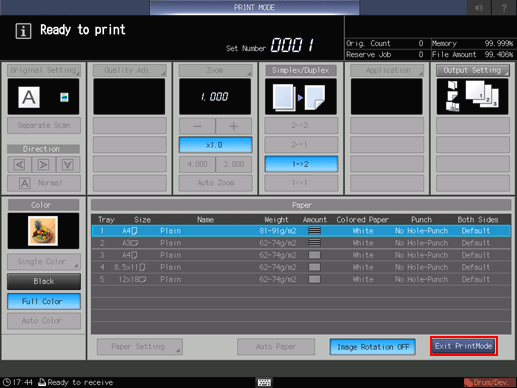Open the Simplex/Duplex settings header
The width and height of the screenshot is (517, 388).
pyautogui.click(x=301, y=70)
